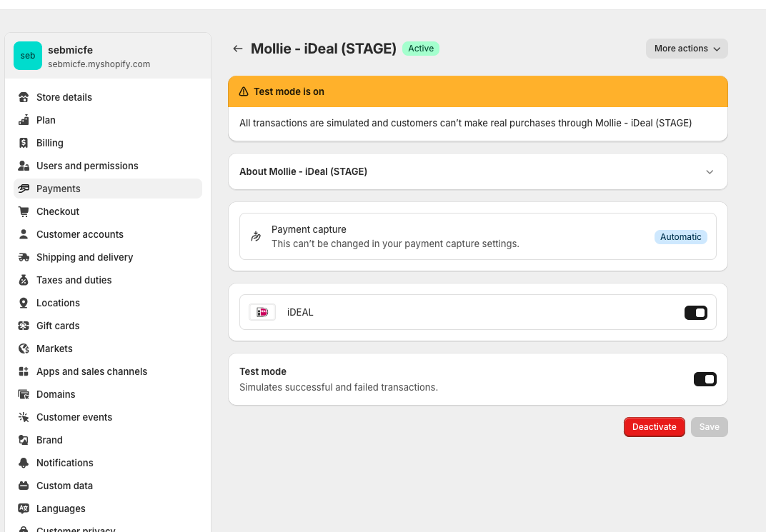Image resolution: width=766 pixels, height=532 pixels.
Task: Select Customer events in sidebar
Action: click(107, 417)
